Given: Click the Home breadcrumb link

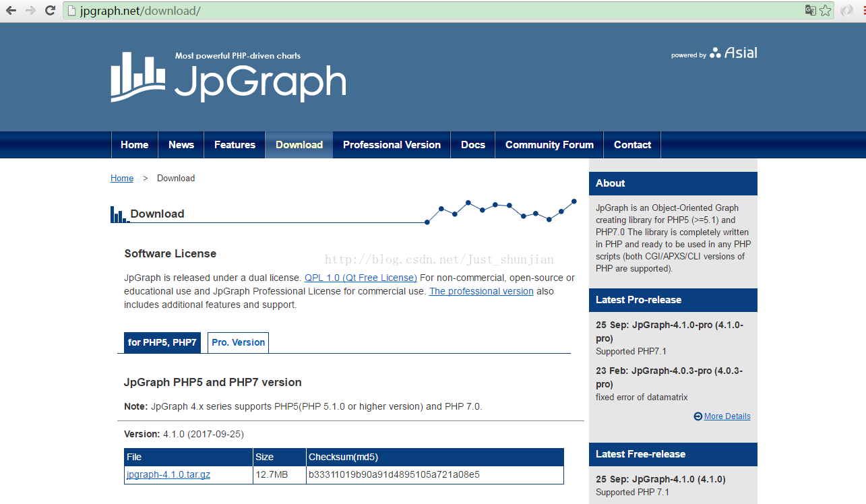Looking at the screenshot, I should (x=122, y=179).
